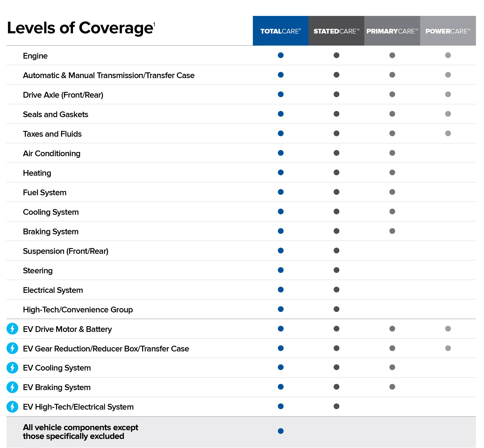Click the EV High-Tech/Electrical System lightning icon
Image resolution: width=484 pixels, height=448 pixels.
(x=12, y=407)
